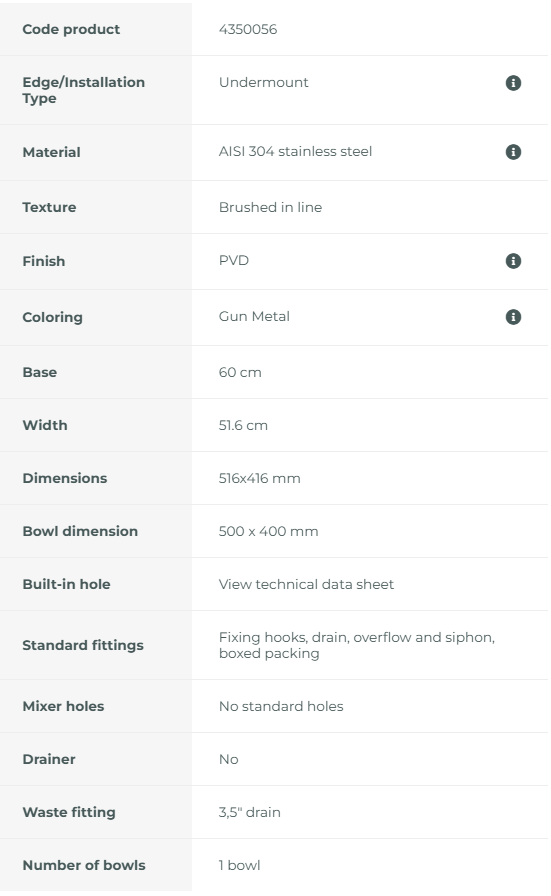Click the Drainer row label
The width and height of the screenshot is (551, 896).
(49, 759)
